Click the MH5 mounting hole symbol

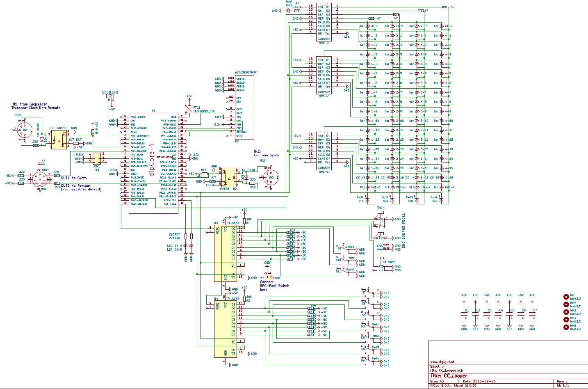tap(566, 327)
